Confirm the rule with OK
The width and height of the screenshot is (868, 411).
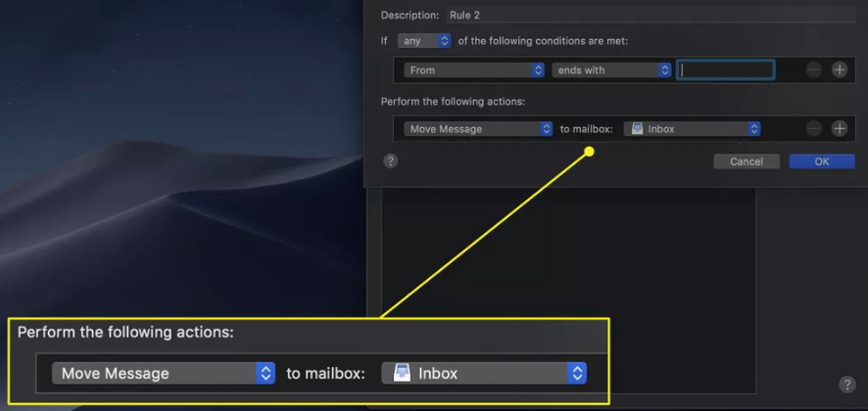coord(822,161)
